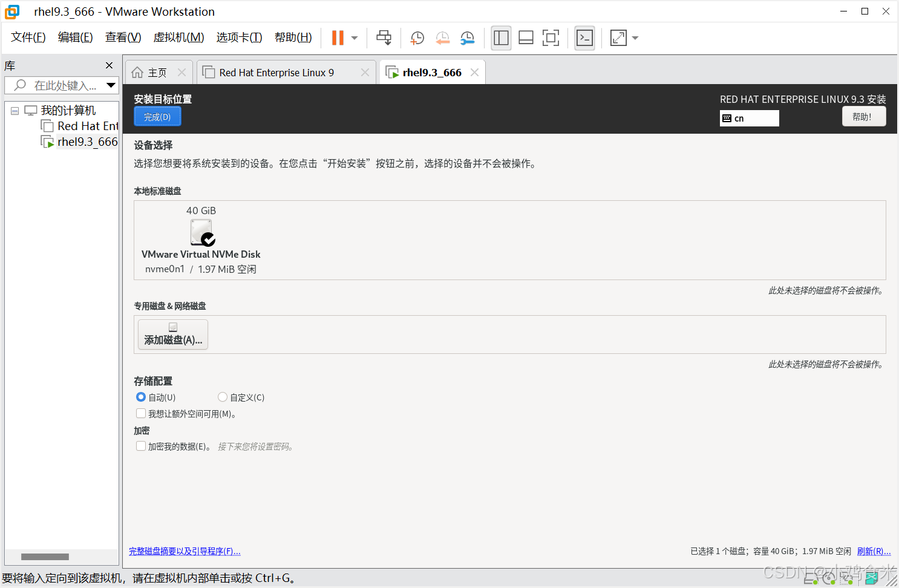
Task: Open the 文件(F) menu
Action: pyautogui.click(x=28, y=38)
